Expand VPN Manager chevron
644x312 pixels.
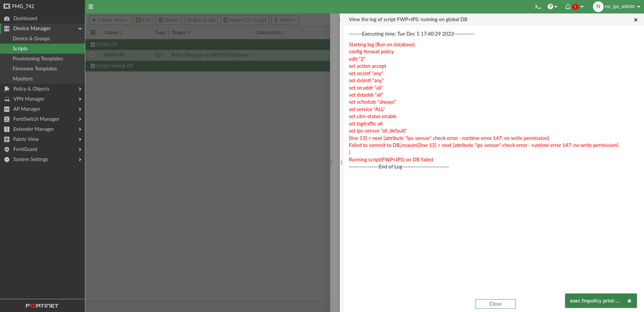(x=80, y=99)
